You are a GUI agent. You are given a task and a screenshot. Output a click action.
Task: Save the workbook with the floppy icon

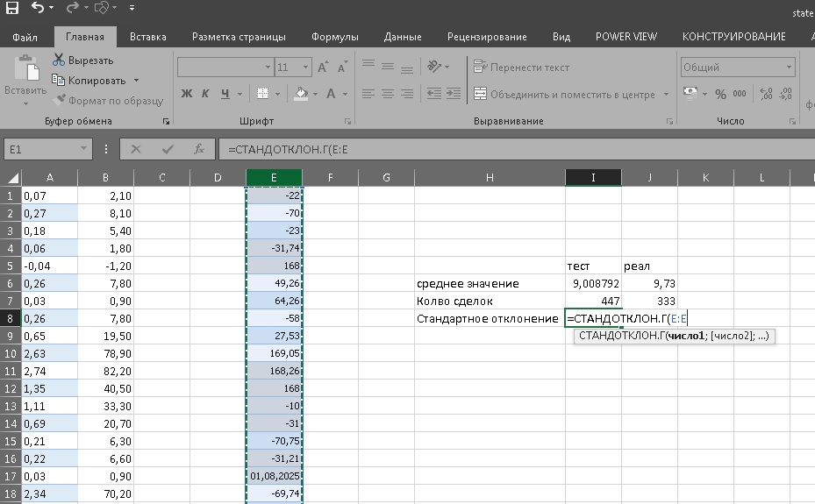12,8
